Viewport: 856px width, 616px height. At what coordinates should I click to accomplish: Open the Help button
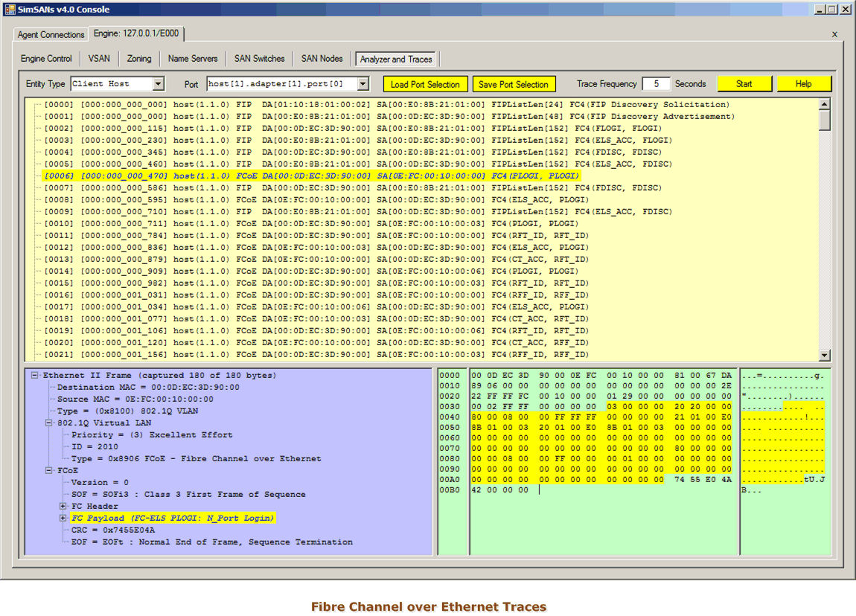[803, 84]
